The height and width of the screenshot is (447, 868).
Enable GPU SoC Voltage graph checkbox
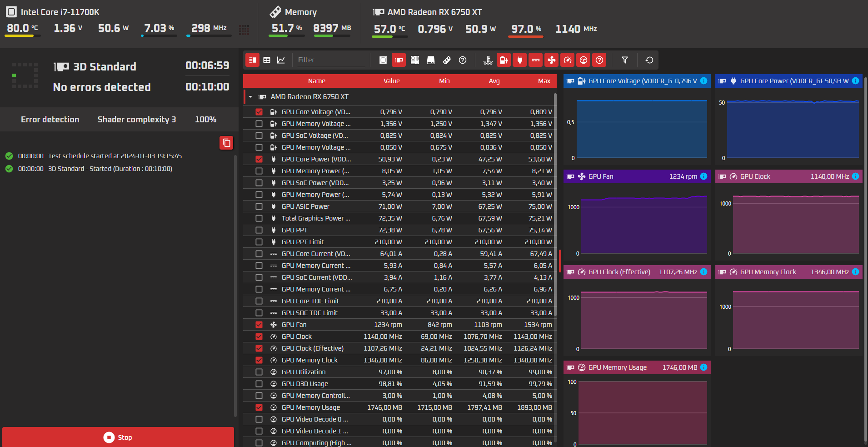(259, 136)
